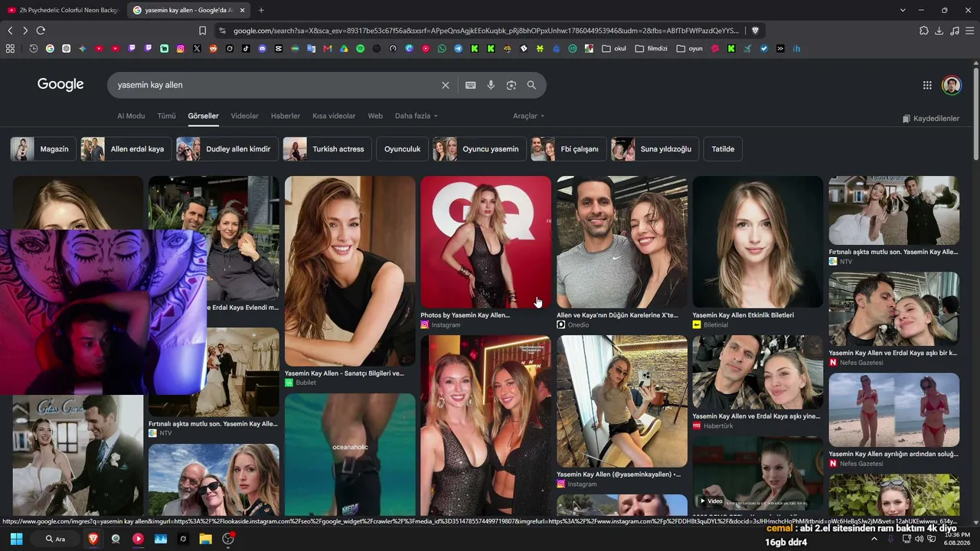Open the Instagram bookmark icon
980x551 pixels.
[x=181, y=48]
